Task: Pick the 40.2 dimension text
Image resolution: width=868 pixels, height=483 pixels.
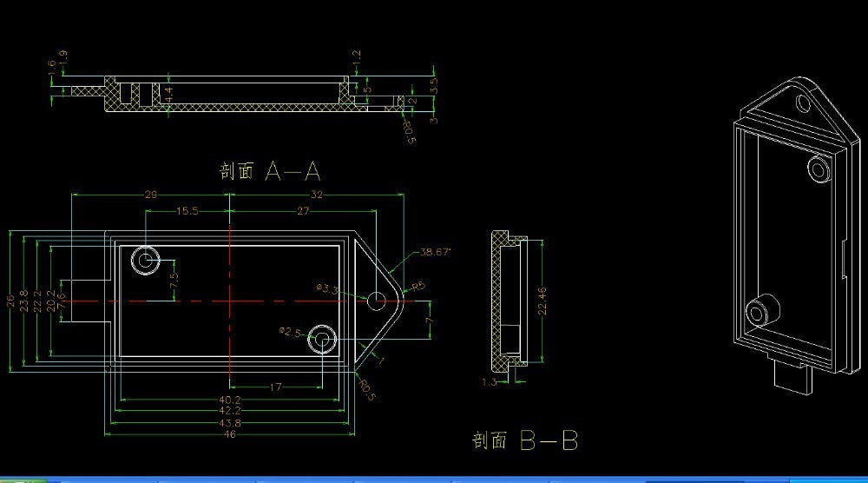Action: tap(230, 400)
